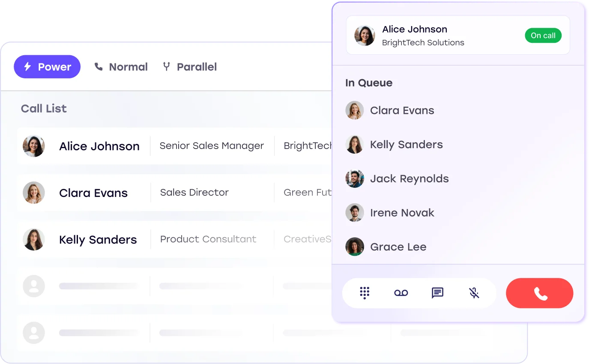Select Jack Reynolds in the queue
Screen dimensions: 589x364
point(409,179)
